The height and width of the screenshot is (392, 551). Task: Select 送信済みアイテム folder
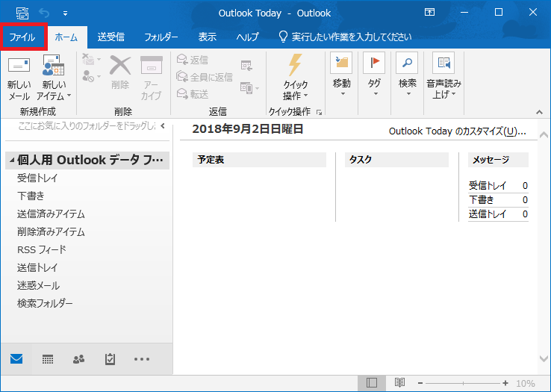pos(51,214)
